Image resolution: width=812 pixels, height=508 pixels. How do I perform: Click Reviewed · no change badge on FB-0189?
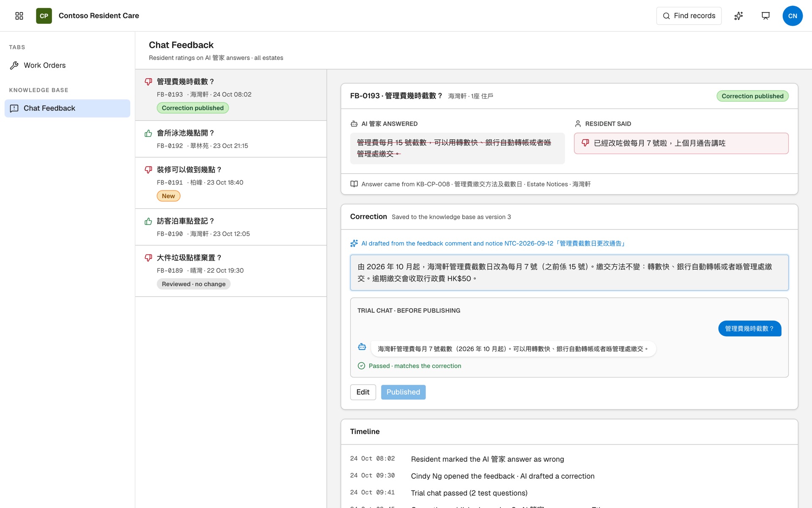pyautogui.click(x=193, y=284)
